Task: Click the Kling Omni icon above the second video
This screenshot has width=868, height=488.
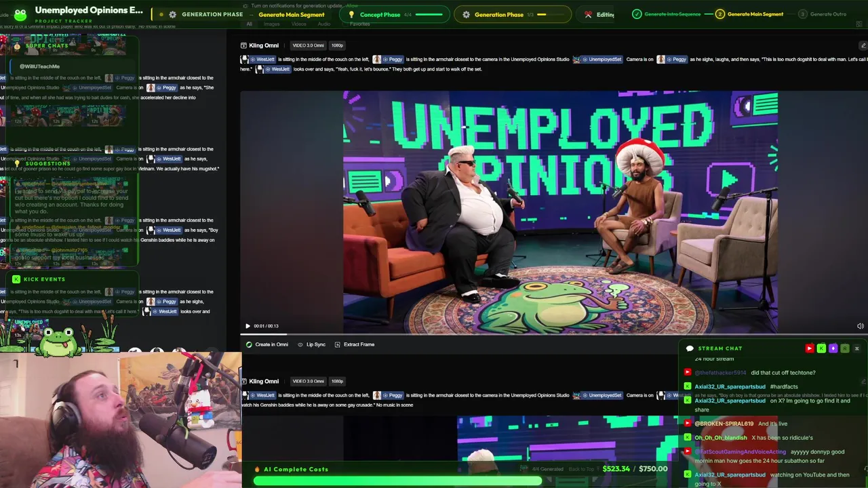Action: click(x=243, y=381)
